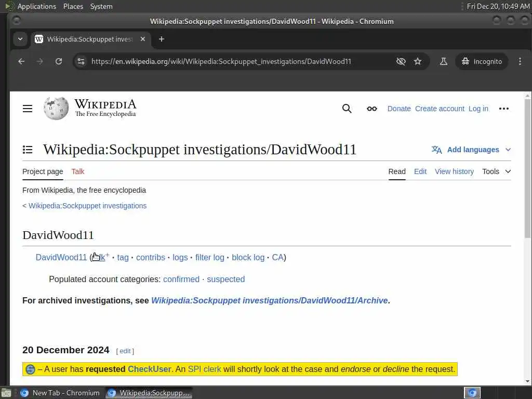Open the System menu
Screen dimensions: 532x399
point(101,6)
